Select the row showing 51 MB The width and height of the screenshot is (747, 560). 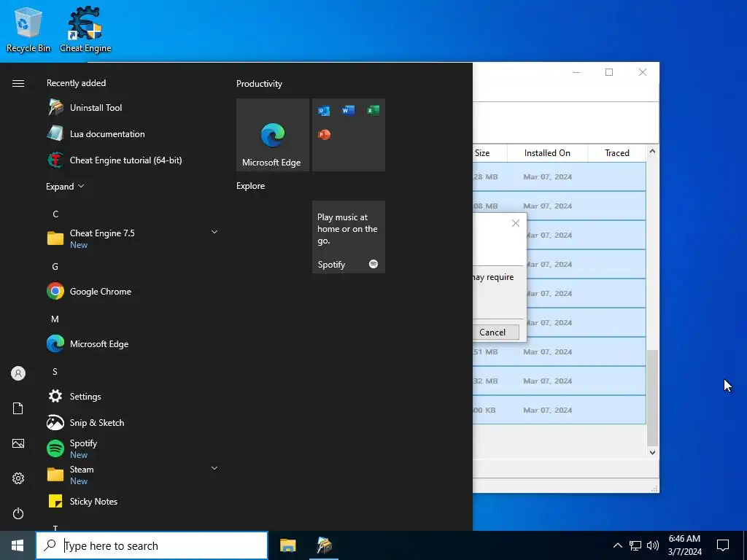click(560, 351)
